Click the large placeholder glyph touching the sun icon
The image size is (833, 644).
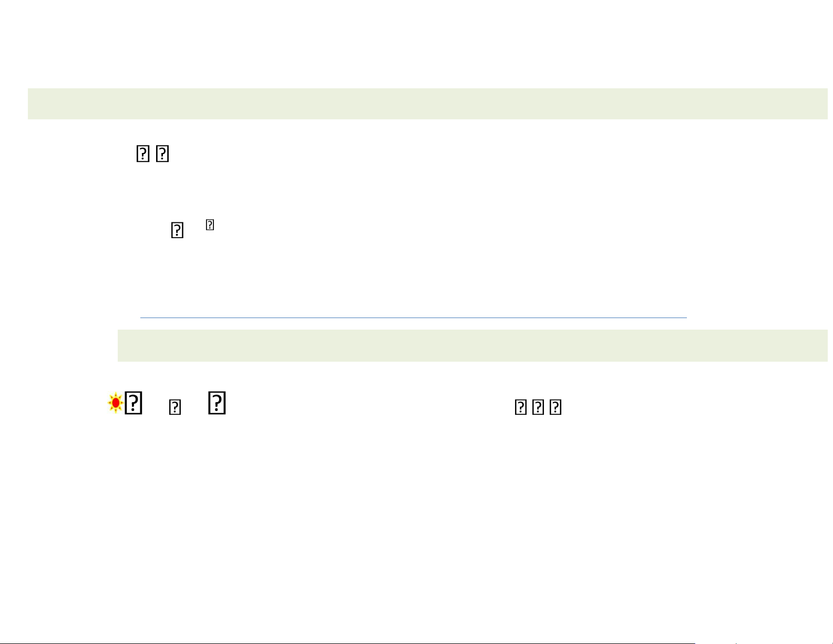(134, 403)
